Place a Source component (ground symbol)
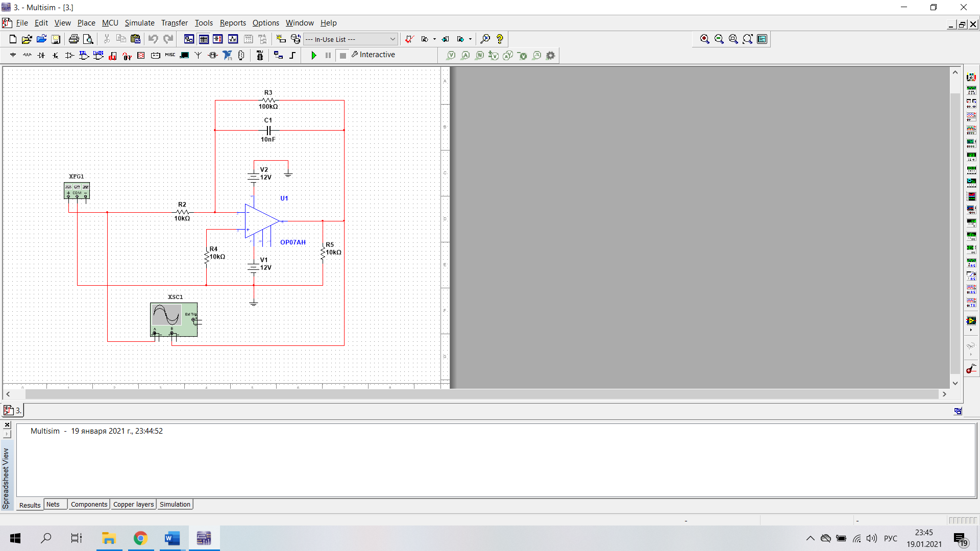 coord(13,55)
